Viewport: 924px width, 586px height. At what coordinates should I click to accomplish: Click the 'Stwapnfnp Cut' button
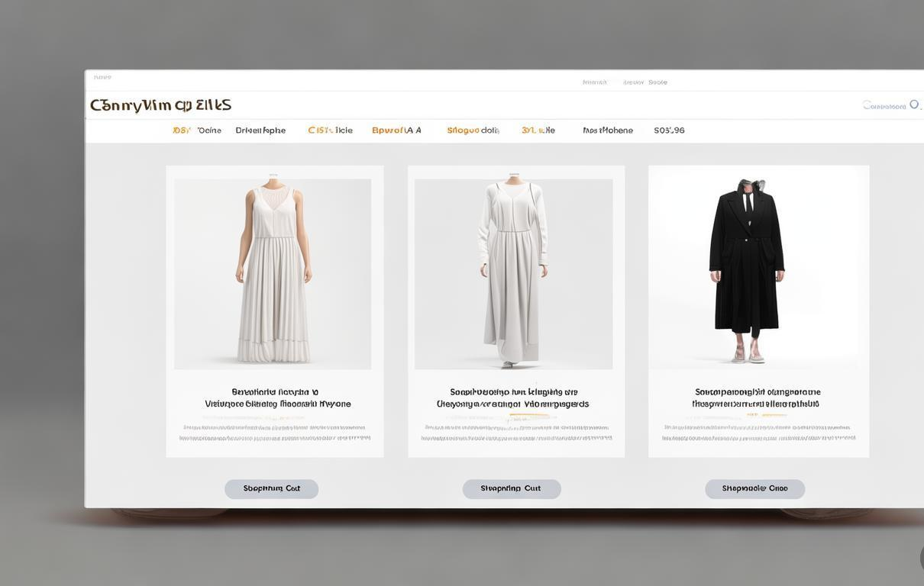[512, 489]
